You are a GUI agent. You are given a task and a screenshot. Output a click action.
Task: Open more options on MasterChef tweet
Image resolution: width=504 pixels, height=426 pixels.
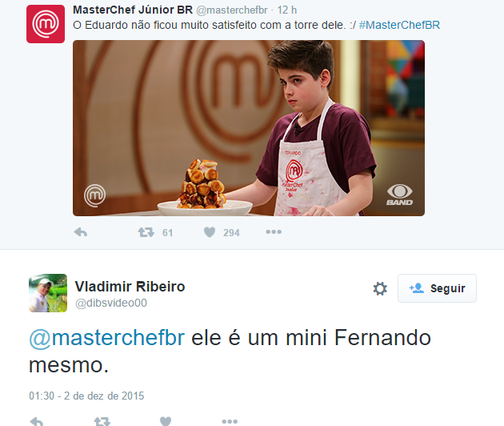tap(274, 231)
